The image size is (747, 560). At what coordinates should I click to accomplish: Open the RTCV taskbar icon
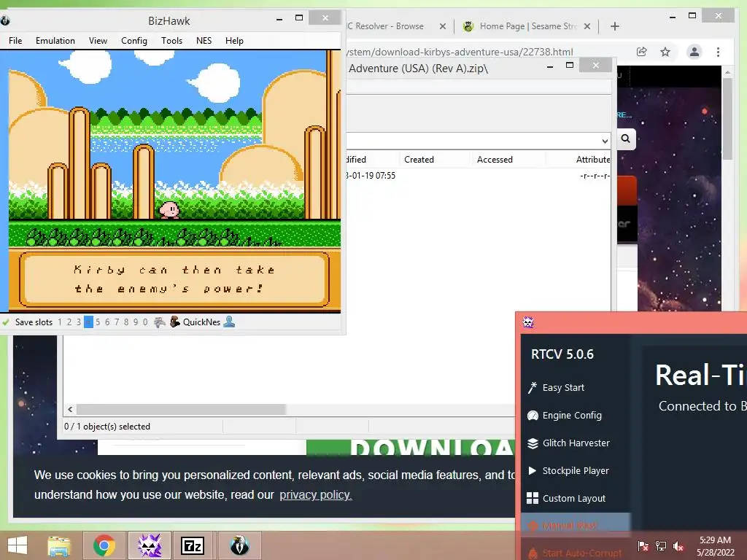150,545
